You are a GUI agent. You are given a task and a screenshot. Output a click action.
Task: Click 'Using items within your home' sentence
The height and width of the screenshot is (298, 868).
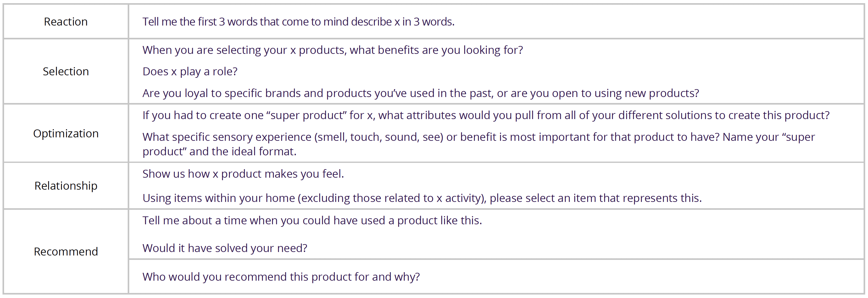[x=422, y=198]
